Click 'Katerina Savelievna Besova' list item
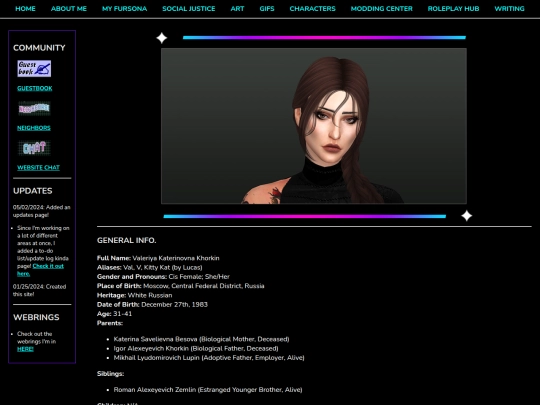The image size is (540, 405). click(x=201, y=339)
